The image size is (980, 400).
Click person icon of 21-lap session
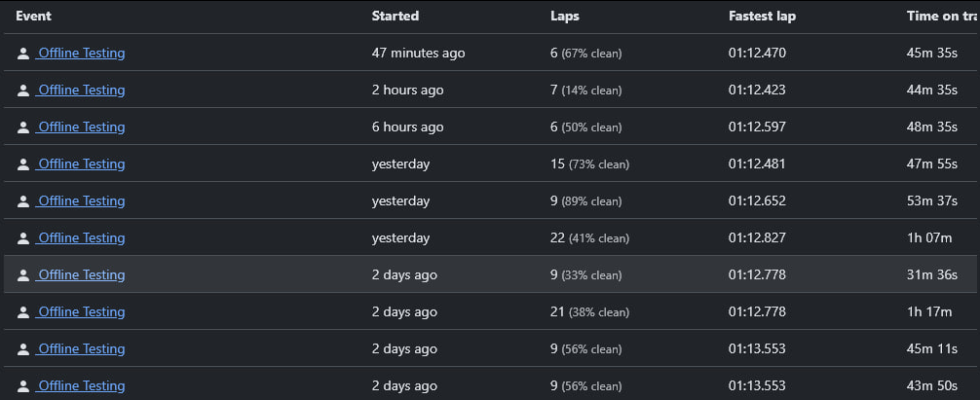[23, 312]
